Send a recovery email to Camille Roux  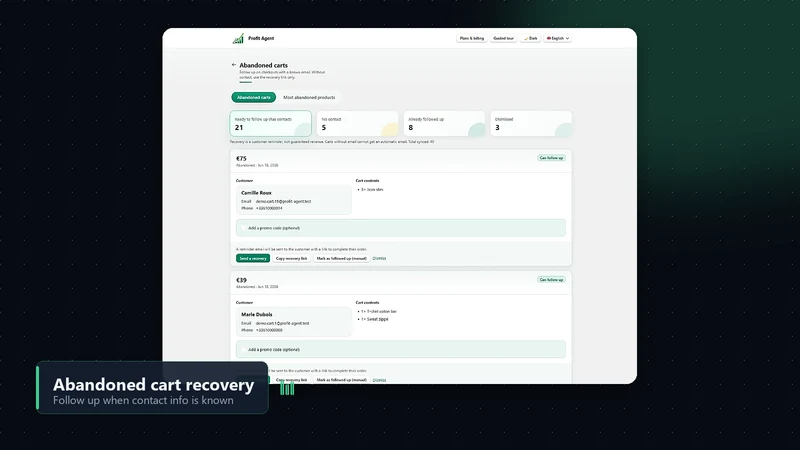tap(253, 258)
